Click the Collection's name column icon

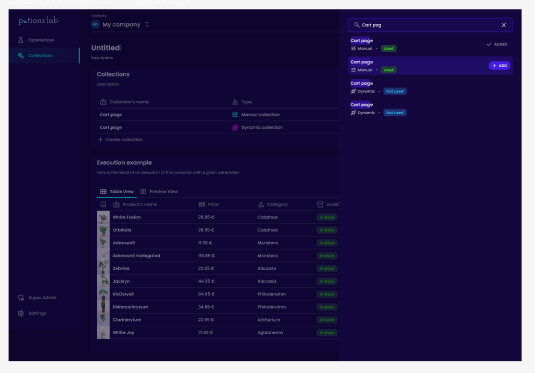coord(103,102)
